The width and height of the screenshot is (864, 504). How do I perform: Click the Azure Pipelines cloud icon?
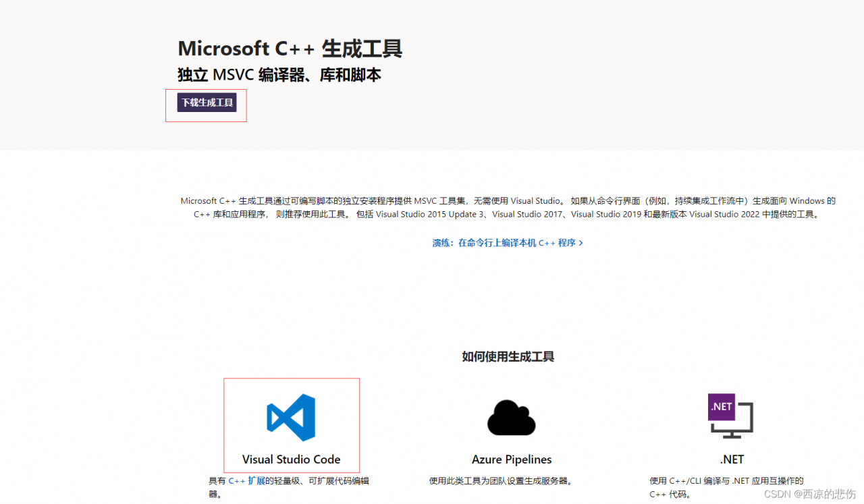pos(512,418)
